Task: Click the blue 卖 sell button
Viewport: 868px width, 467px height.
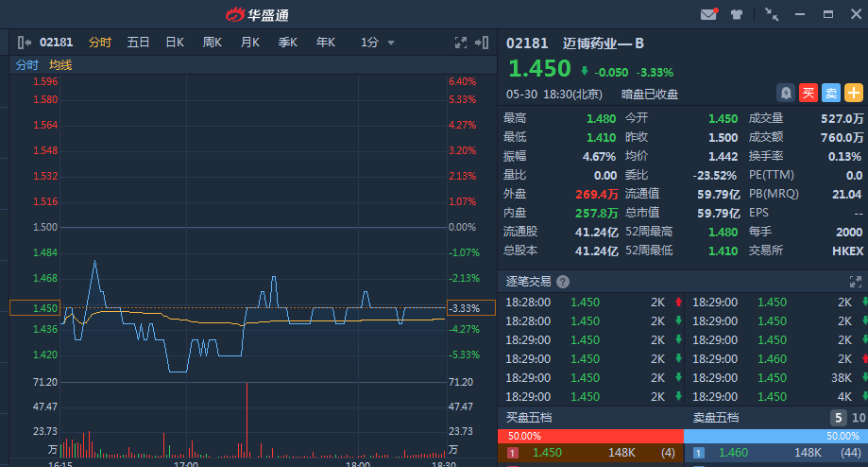Action: click(830, 93)
